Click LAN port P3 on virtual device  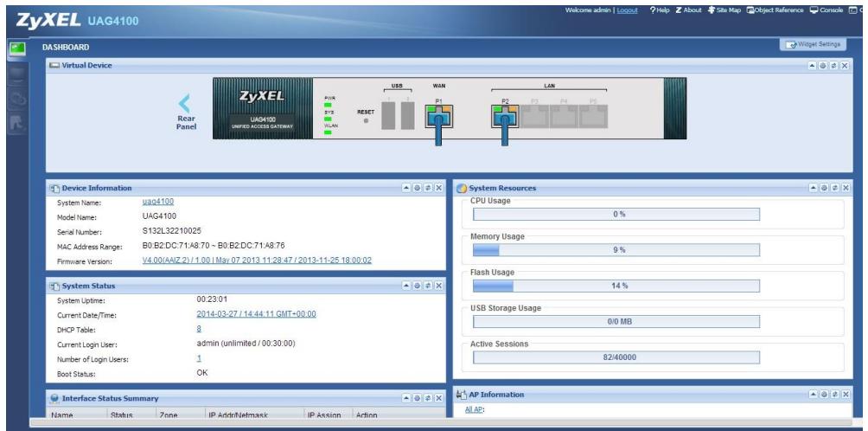coord(534,116)
